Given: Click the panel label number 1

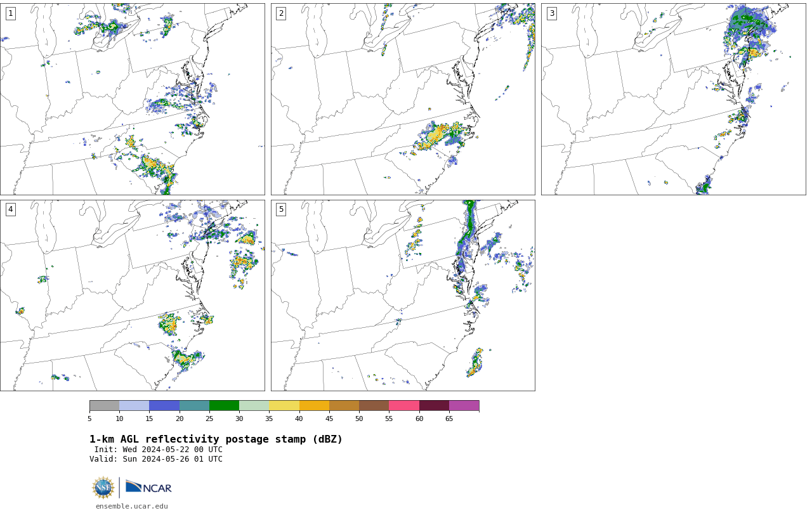Looking at the screenshot, I should pos(10,13).
